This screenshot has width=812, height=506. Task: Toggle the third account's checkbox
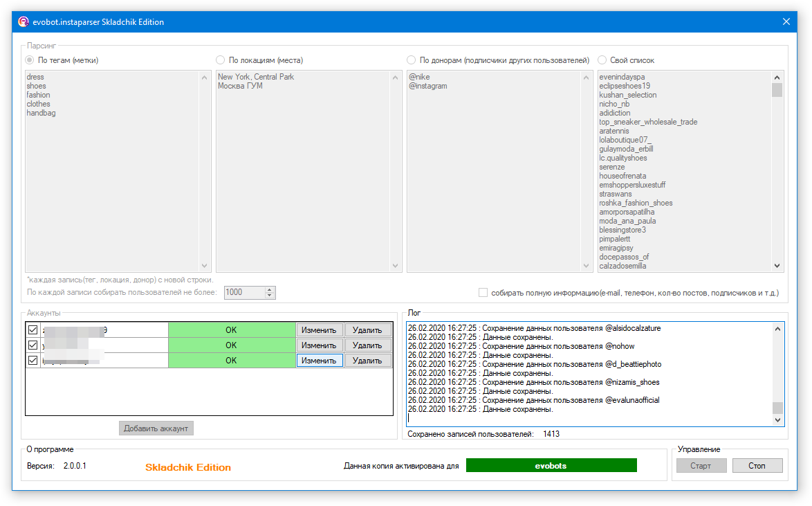(33, 361)
